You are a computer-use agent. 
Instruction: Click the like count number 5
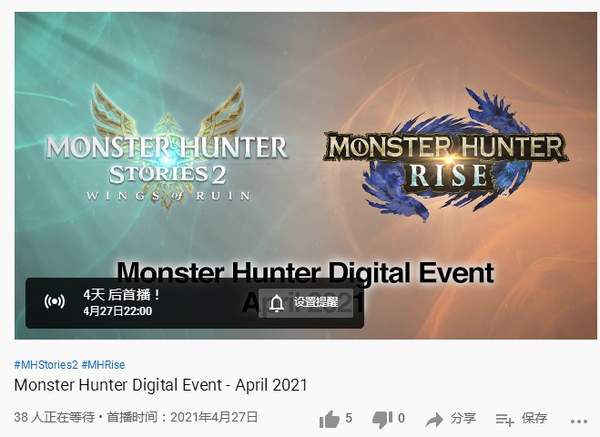click(348, 418)
